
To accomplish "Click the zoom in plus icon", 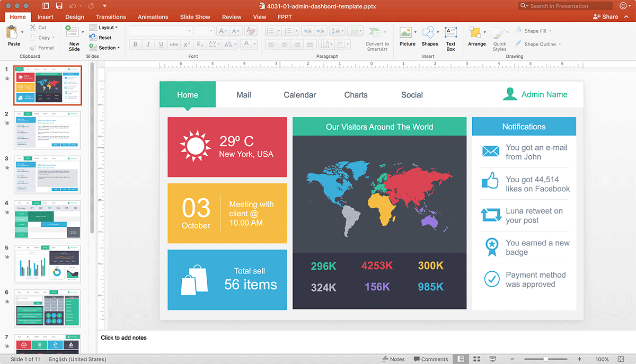I will click(579, 359).
